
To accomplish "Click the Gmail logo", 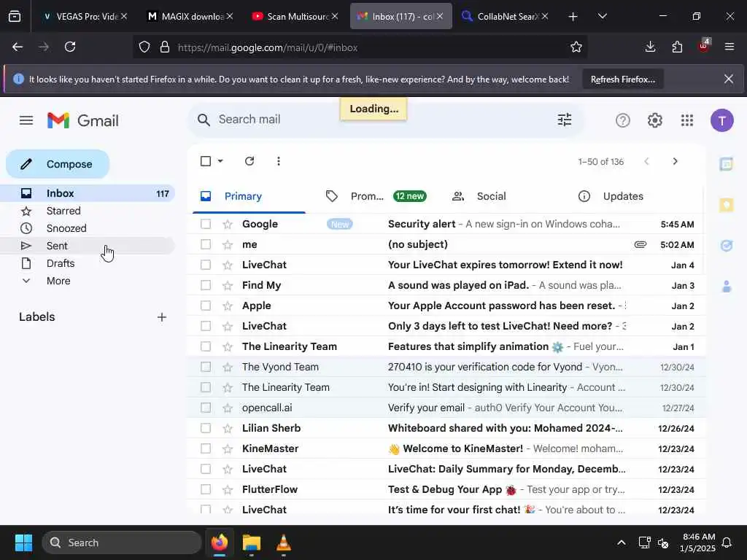I will click(x=83, y=120).
